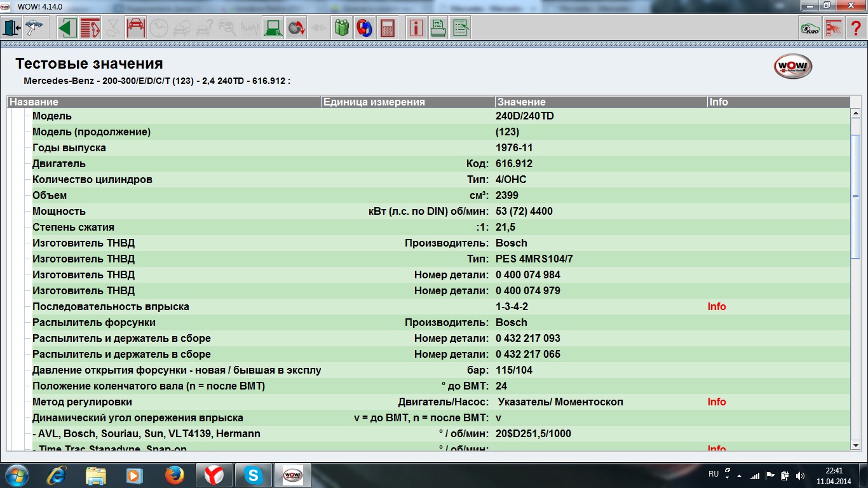The height and width of the screenshot is (488, 868).
Task: Switch input language via RU indicator
Action: 714,475
